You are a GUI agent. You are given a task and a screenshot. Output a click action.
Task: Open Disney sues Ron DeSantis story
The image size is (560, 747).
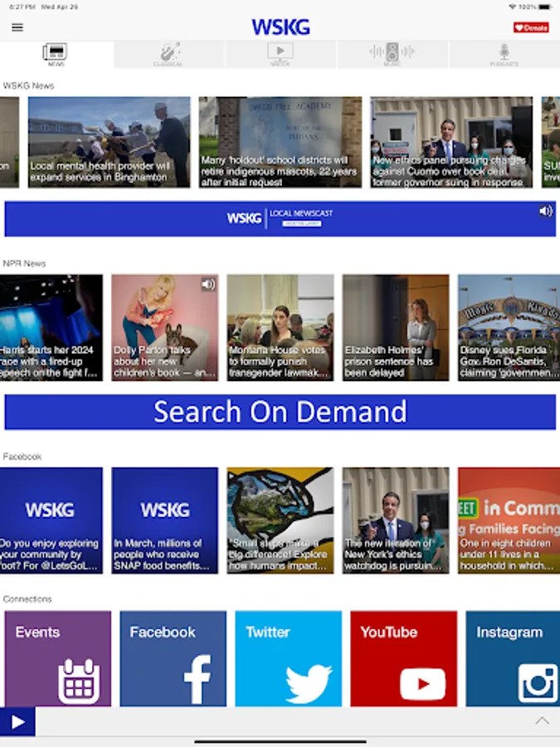coord(509,327)
